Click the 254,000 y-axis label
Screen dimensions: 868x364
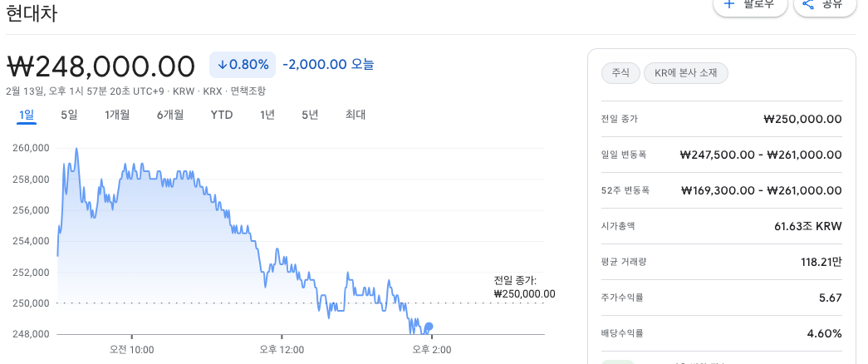point(30,241)
